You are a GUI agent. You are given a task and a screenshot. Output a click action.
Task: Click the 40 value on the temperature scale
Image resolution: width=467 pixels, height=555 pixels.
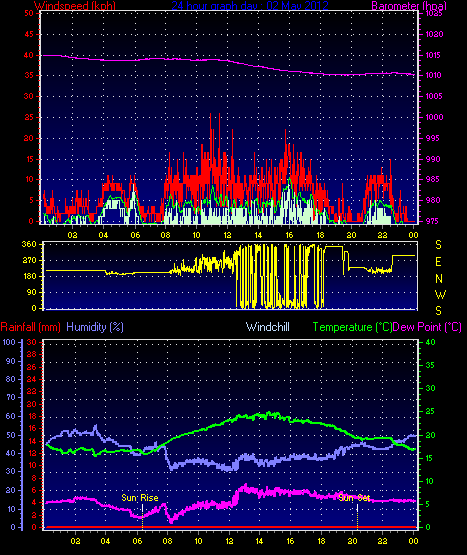tap(430, 342)
